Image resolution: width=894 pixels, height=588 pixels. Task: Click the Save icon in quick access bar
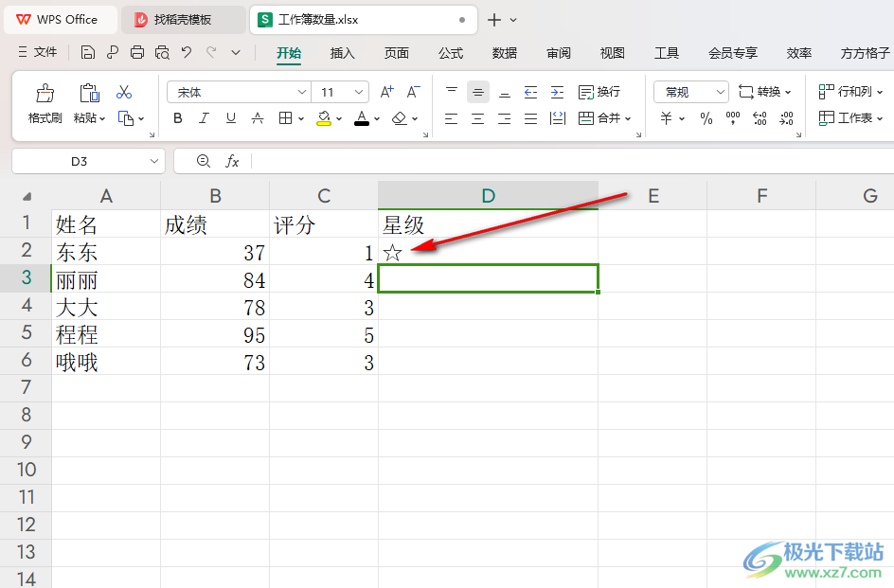pyautogui.click(x=88, y=52)
